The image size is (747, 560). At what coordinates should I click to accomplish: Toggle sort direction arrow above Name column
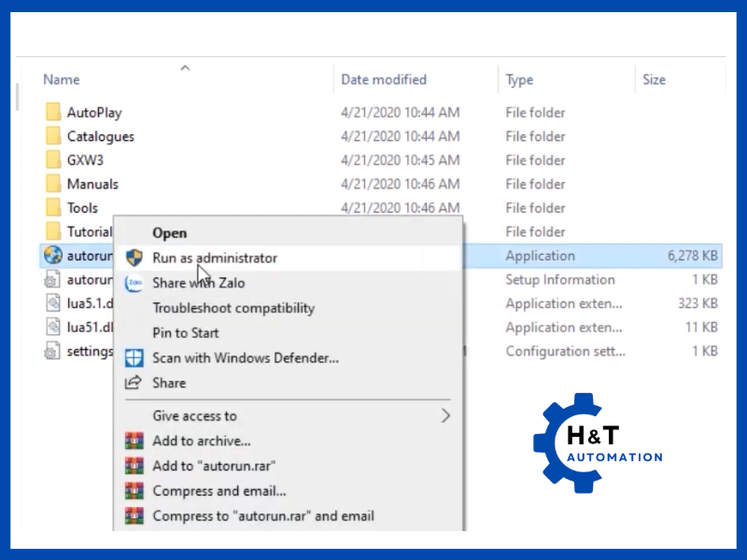(185, 67)
